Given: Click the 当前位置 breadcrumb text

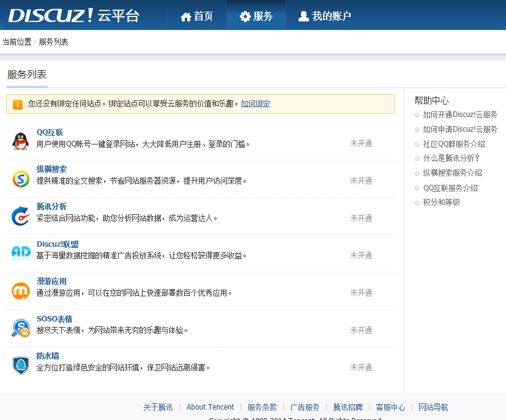Looking at the screenshot, I should point(17,42).
